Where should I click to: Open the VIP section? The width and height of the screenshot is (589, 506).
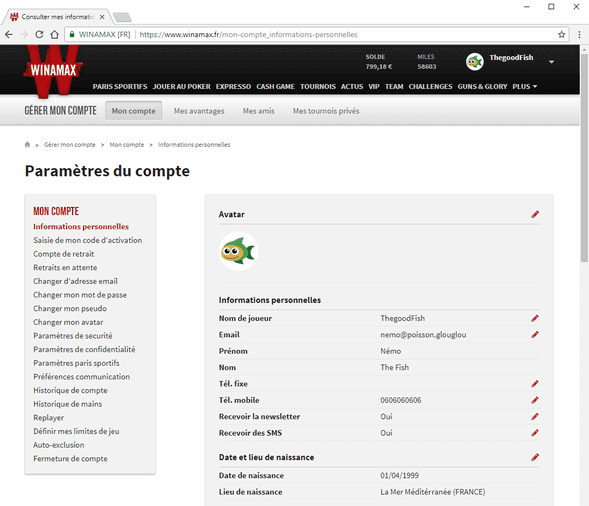point(374,86)
